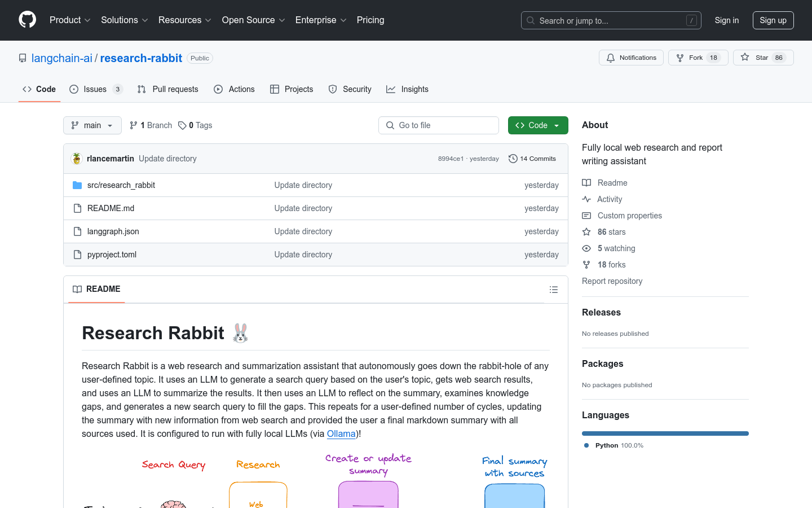Click the magnifier icon in Go to file
The width and height of the screenshot is (812, 508).
pos(390,125)
